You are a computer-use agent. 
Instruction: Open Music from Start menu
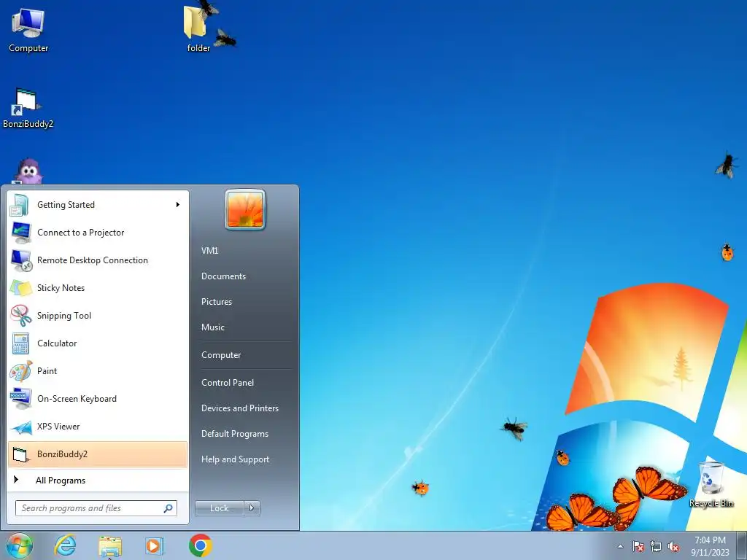coord(213,327)
